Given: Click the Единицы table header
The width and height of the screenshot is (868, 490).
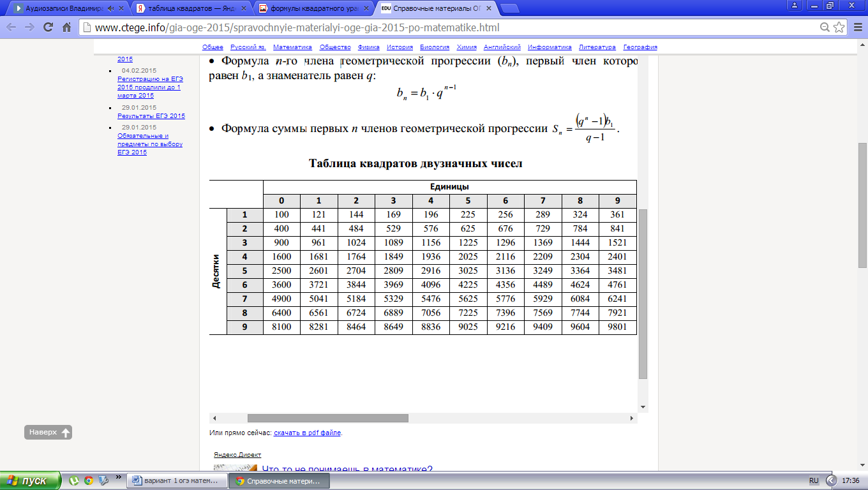Looking at the screenshot, I should tap(450, 186).
